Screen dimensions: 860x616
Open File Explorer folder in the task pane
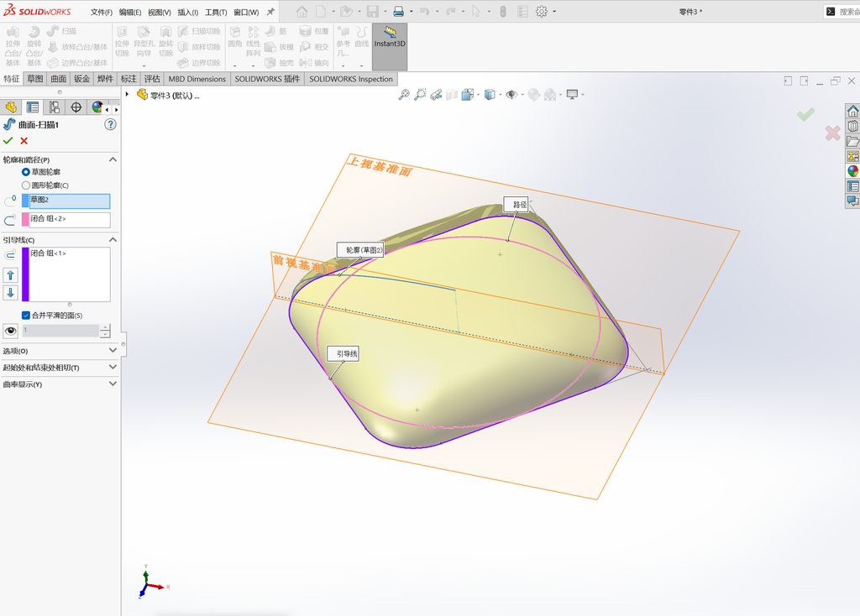[852, 141]
